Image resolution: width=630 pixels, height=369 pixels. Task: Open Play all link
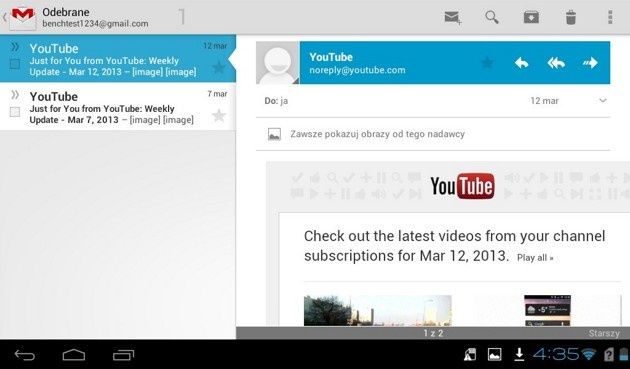click(x=535, y=258)
